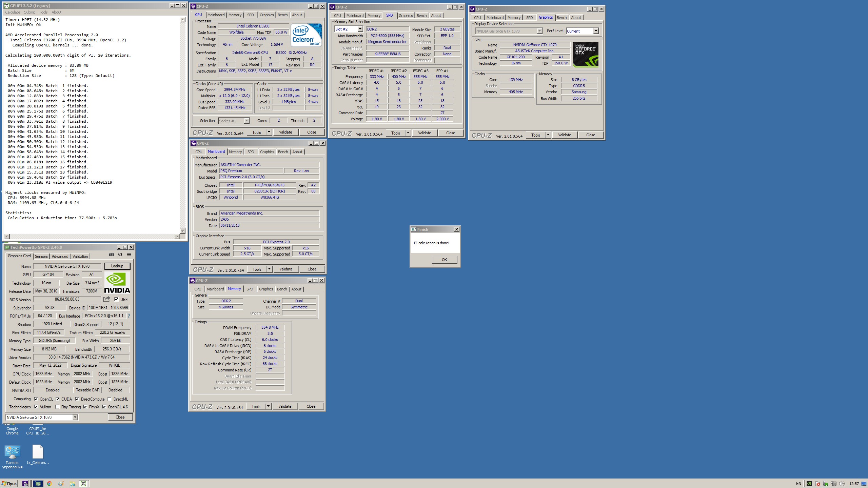Open the network tray icon

point(833,484)
